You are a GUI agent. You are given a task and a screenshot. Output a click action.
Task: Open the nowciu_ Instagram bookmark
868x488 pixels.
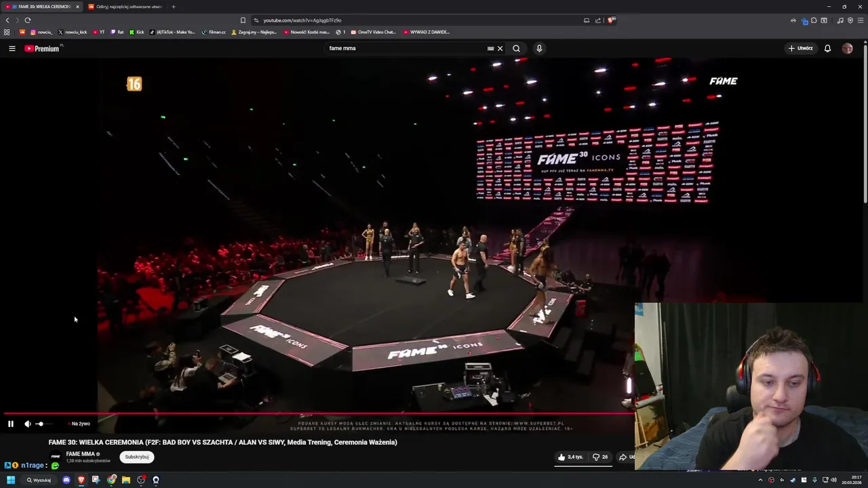pos(41,32)
